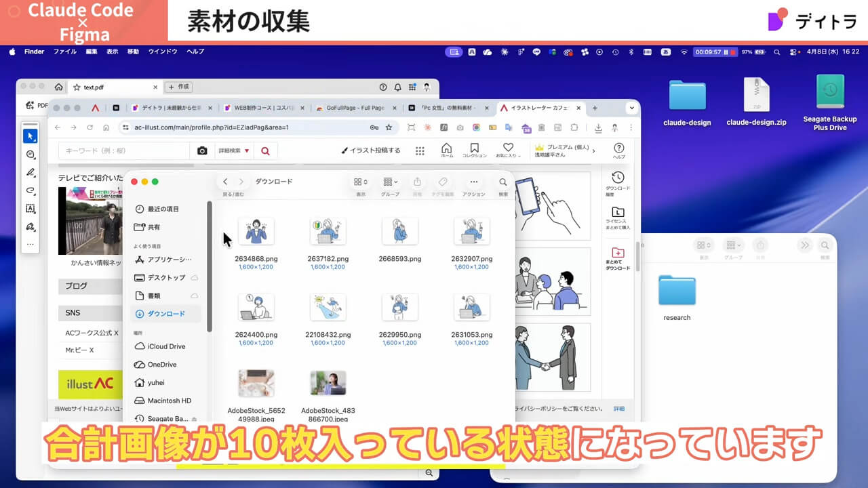Open ACワークス公式 X link
868x488 pixels.
pos(92,333)
